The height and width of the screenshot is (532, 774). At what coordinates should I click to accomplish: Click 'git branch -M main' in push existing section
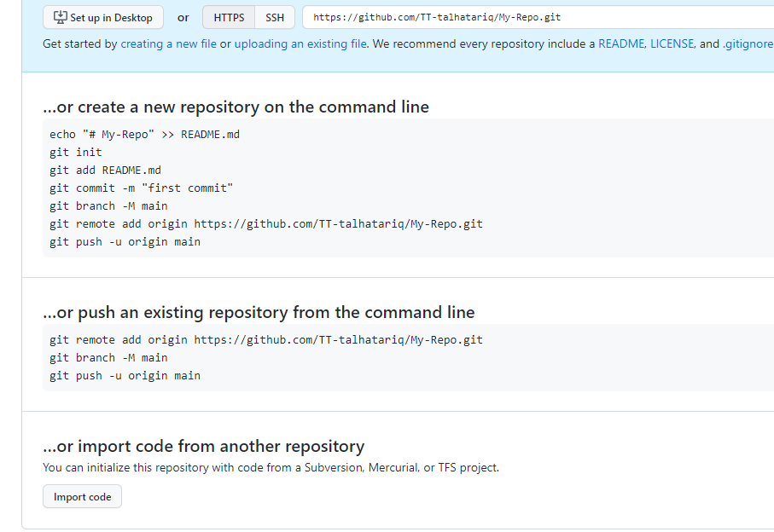click(x=108, y=357)
